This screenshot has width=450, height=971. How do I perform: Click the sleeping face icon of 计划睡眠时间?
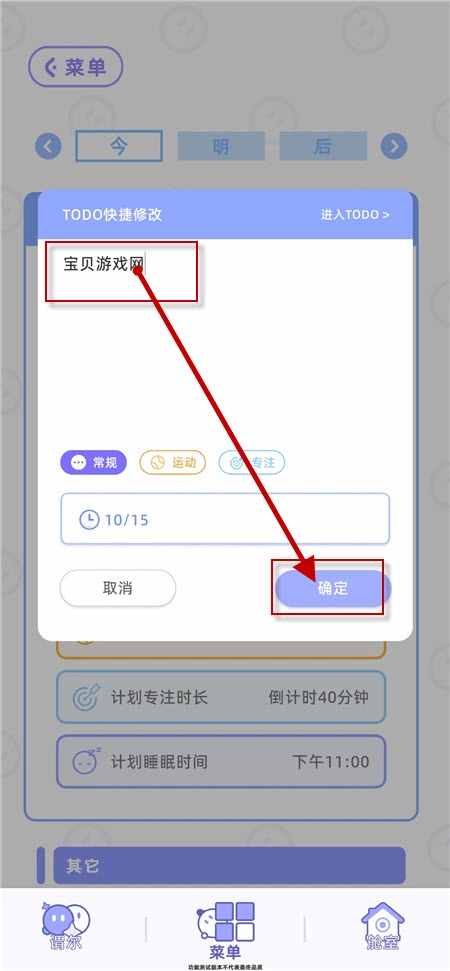[85, 761]
